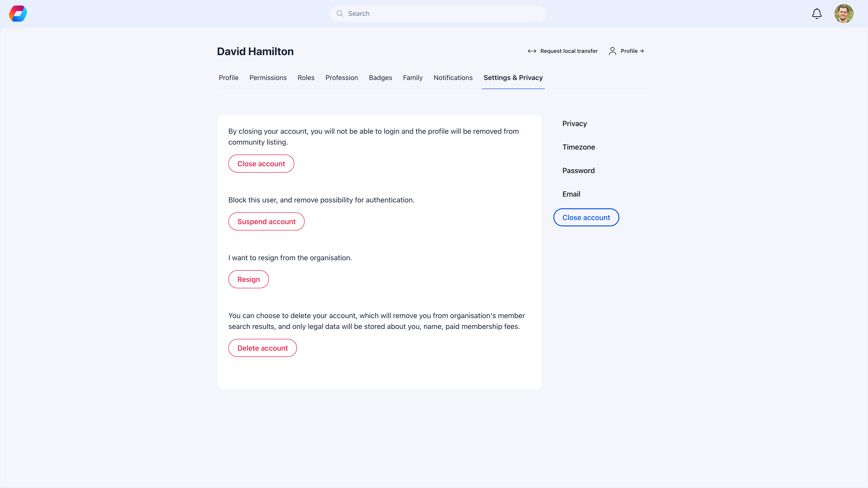Click the Suspend account button
The width and height of the screenshot is (868, 488).
point(266,221)
